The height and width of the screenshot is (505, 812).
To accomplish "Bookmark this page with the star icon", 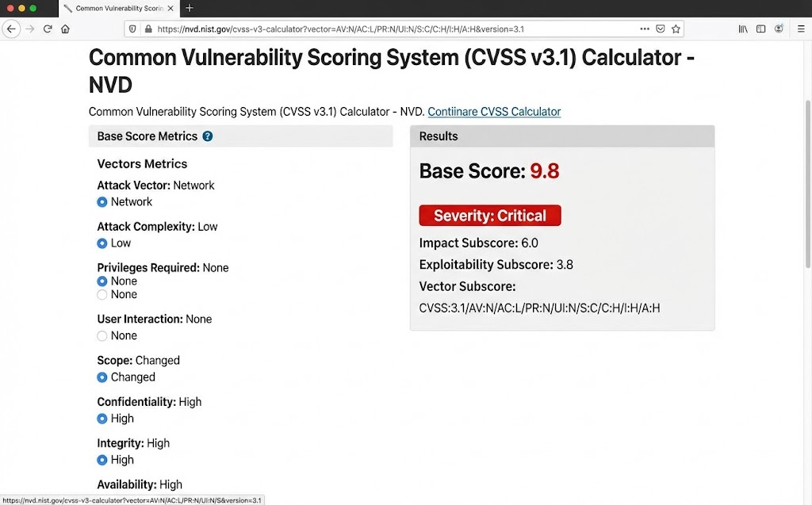I will coord(675,29).
